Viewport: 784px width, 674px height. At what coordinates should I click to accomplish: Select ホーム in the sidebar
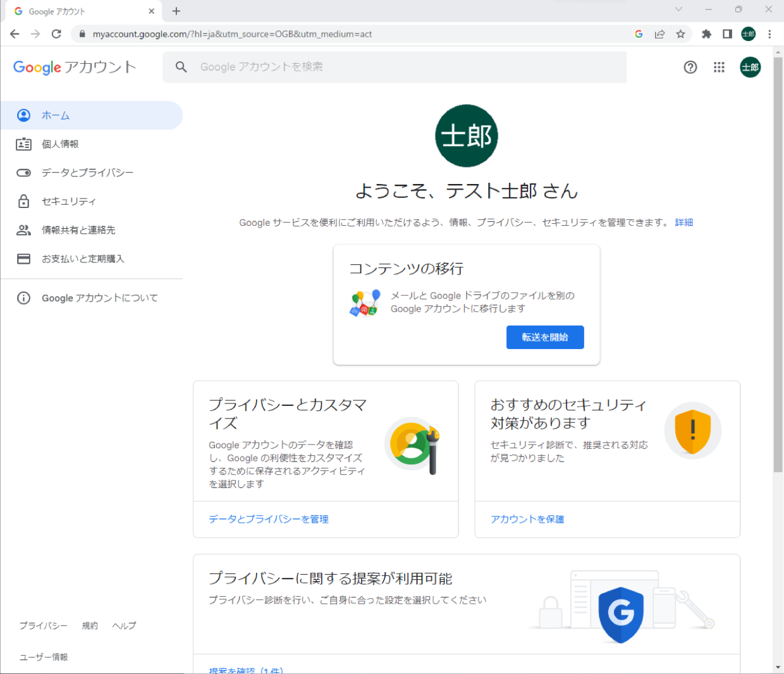pyautogui.click(x=92, y=115)
